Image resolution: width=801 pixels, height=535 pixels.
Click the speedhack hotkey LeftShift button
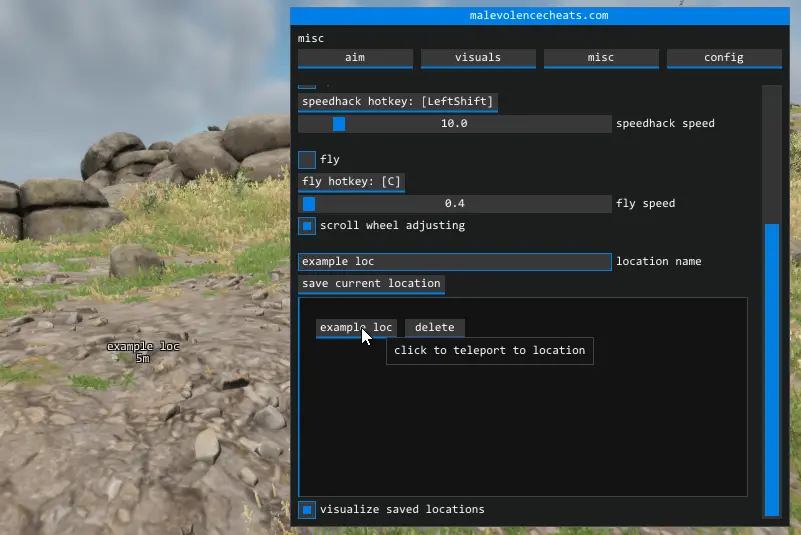click(x=397, y=102)
